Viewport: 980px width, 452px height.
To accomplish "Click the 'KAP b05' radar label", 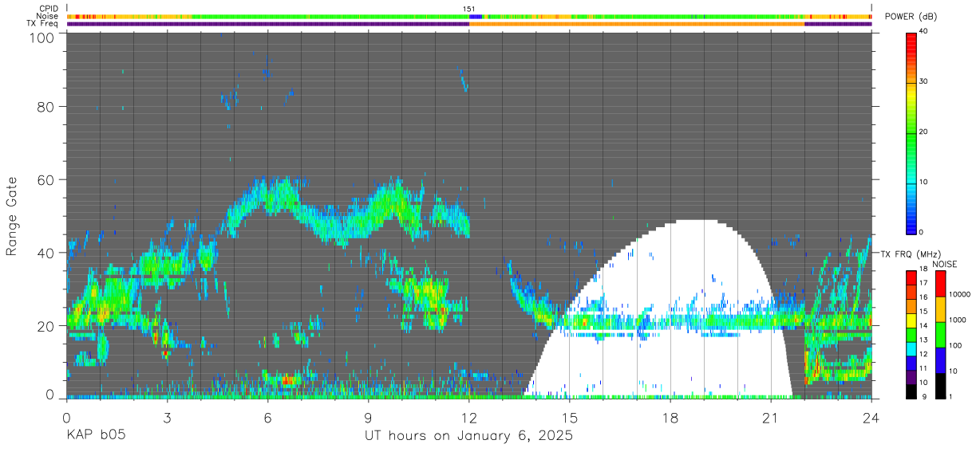I will (x=96, y=435).
